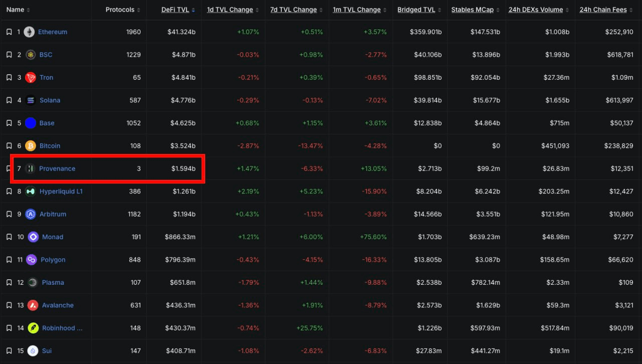Open the Arbitrum name link

click(x=53, y=214)
